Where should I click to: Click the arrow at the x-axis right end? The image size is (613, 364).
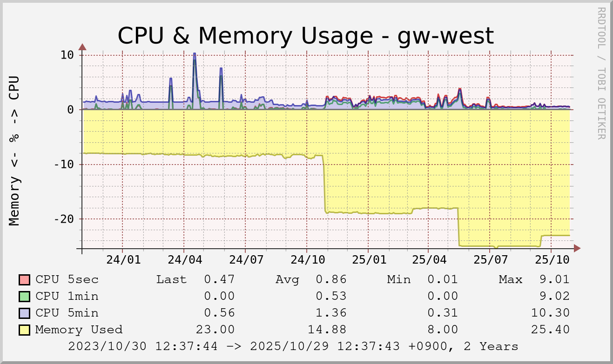pyautogui.click(x=577, y=249)
